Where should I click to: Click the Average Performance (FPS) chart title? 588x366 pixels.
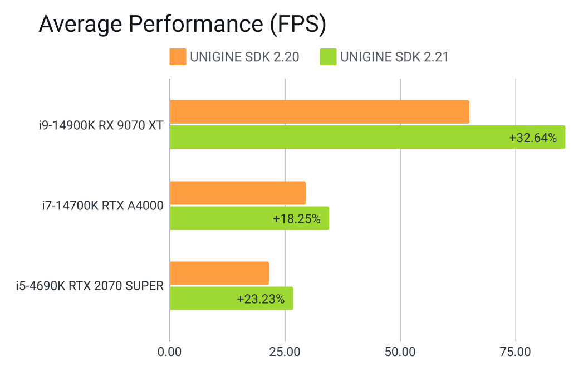[182, 25]
